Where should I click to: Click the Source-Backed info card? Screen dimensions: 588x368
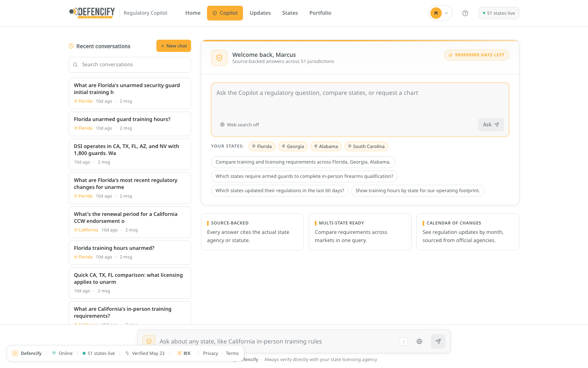click(252, 232)
